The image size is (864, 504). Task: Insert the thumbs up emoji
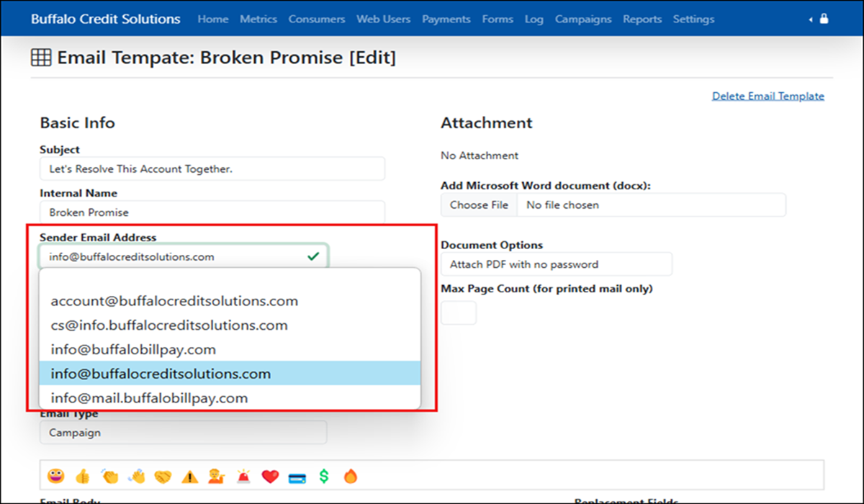(x=82, y=476)
